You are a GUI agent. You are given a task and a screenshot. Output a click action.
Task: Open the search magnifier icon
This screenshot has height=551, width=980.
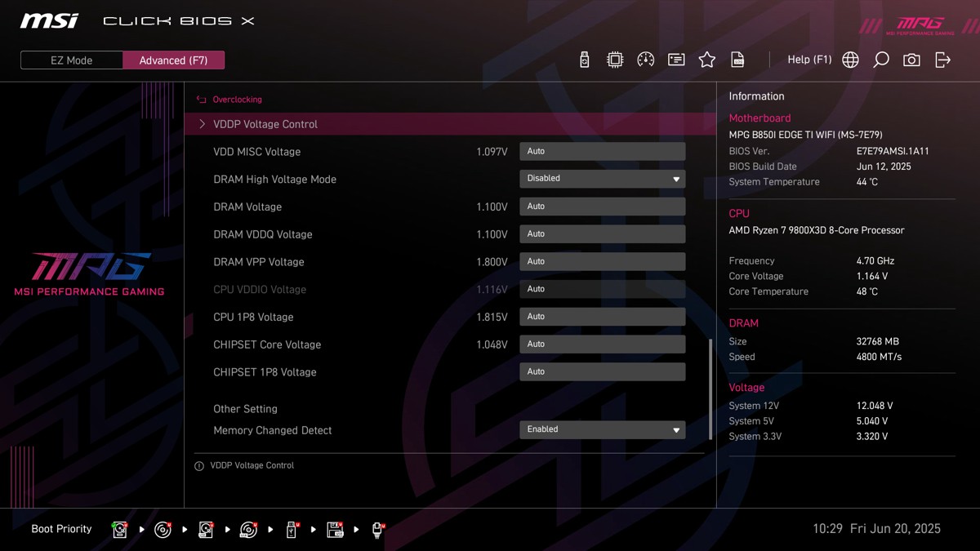pyautogui.click(x=880, y=60)
